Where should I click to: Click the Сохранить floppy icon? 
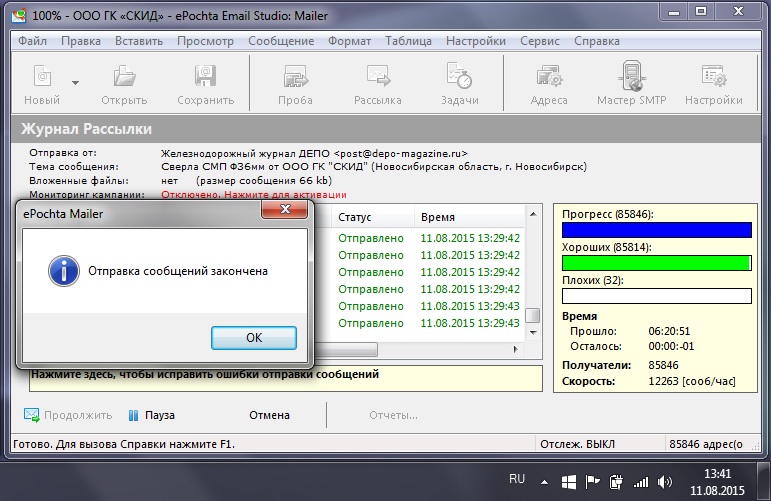click(205, 76)
